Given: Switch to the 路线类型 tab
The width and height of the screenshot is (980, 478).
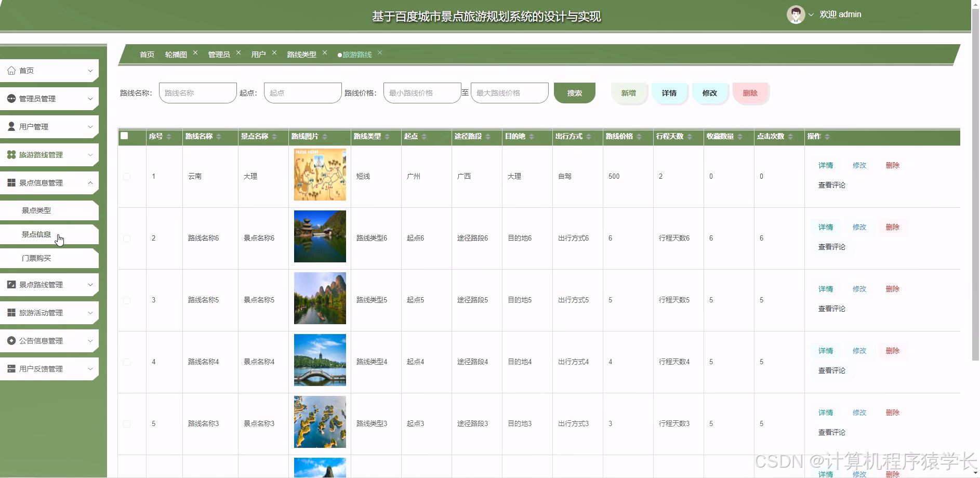Looking at the screenshot, I should point(301,54).
